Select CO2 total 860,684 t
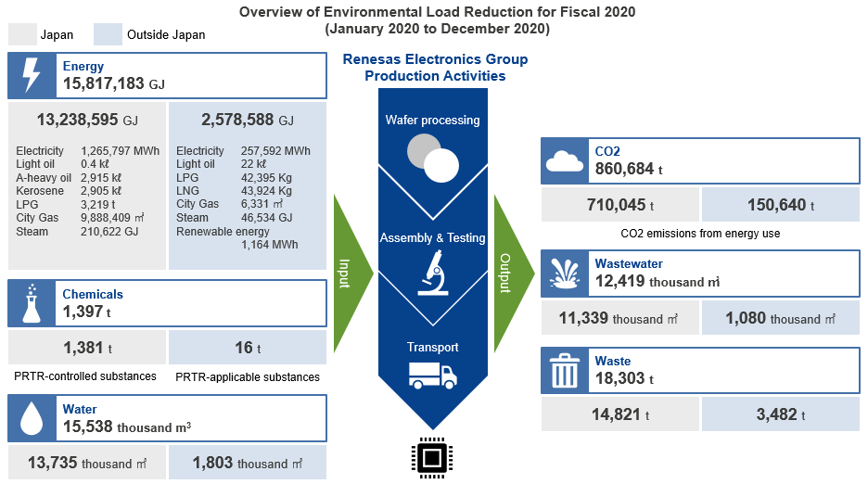 click(x=629, y=169)
